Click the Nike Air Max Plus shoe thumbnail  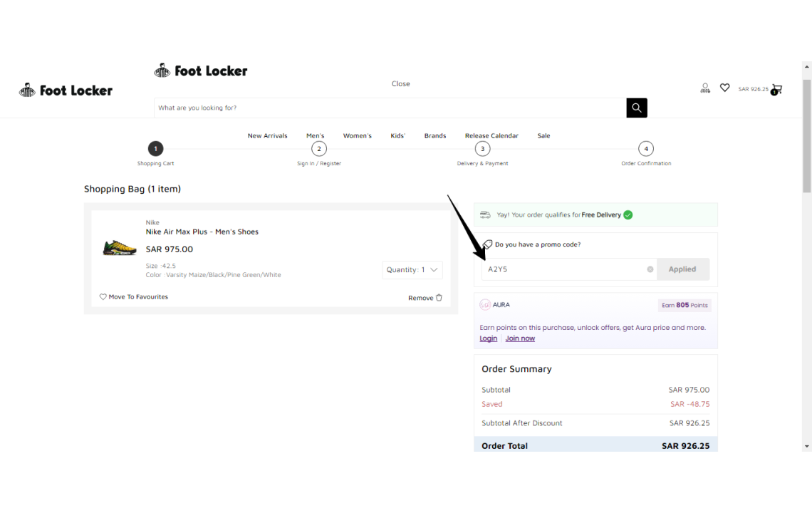point(120,248)
